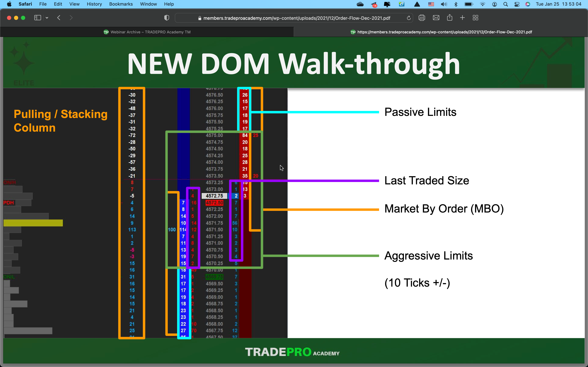Click the Share toolbar icon
Image resolution: width=588 pixels, height=367 pixels.
coord(450,18)
